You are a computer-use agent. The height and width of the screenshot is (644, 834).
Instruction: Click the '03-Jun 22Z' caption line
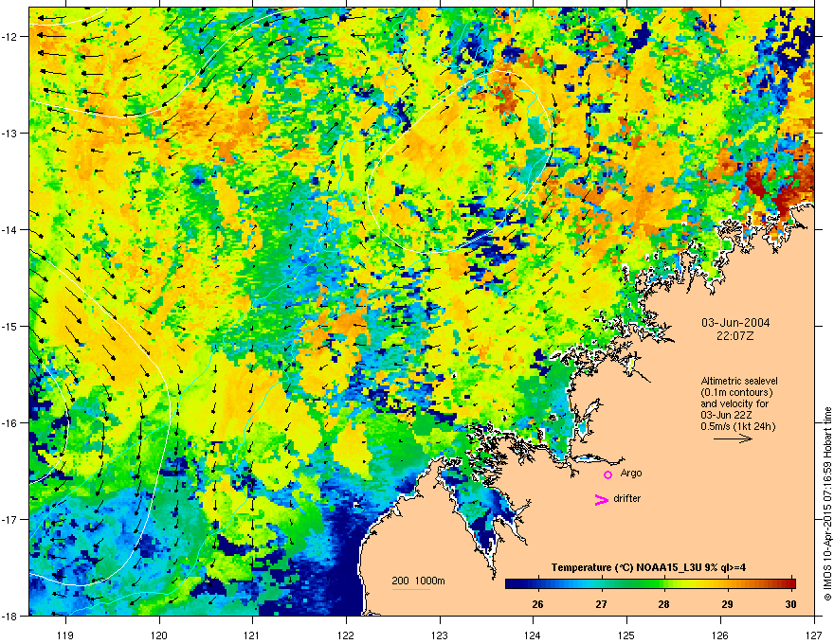coord(724,415)
